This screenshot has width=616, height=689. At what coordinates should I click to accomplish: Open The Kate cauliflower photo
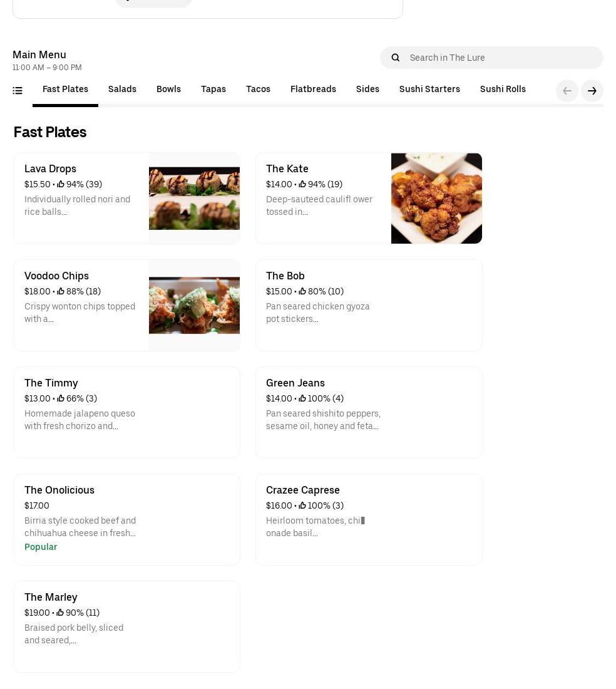tap(436, 199)
